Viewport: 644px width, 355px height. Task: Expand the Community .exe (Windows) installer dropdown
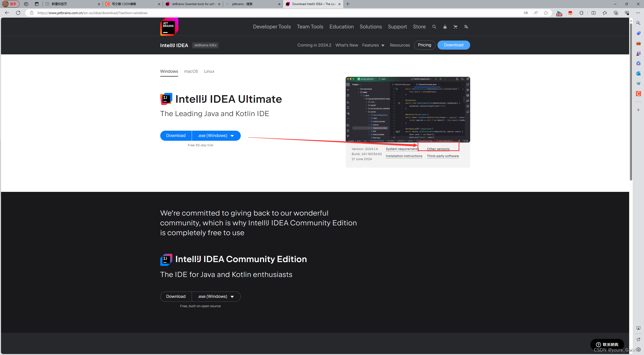click(216, 297)
